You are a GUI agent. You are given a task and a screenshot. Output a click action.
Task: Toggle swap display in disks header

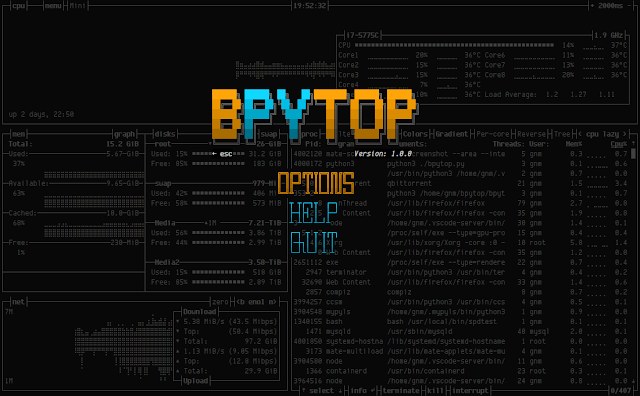click(x=269, y=134)
